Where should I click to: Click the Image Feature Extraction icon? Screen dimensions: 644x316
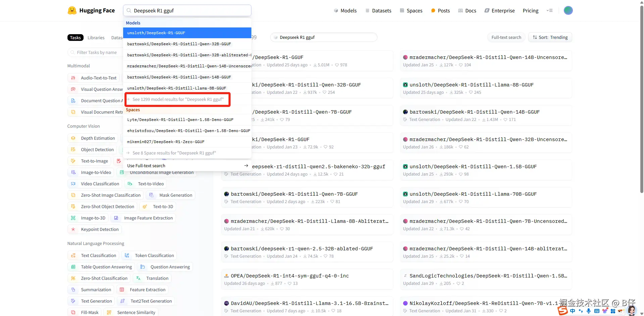[116, 218]
